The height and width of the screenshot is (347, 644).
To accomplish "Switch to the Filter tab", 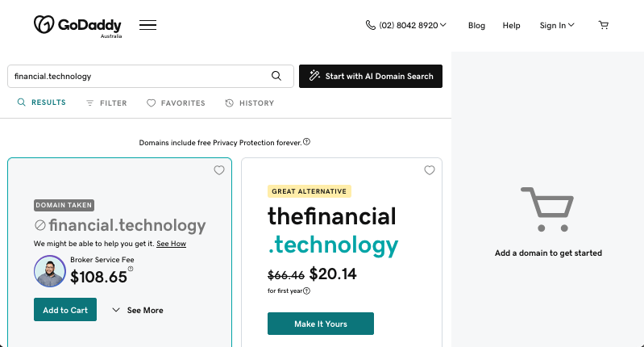I will pyautogui.click(x=106, y=103).
